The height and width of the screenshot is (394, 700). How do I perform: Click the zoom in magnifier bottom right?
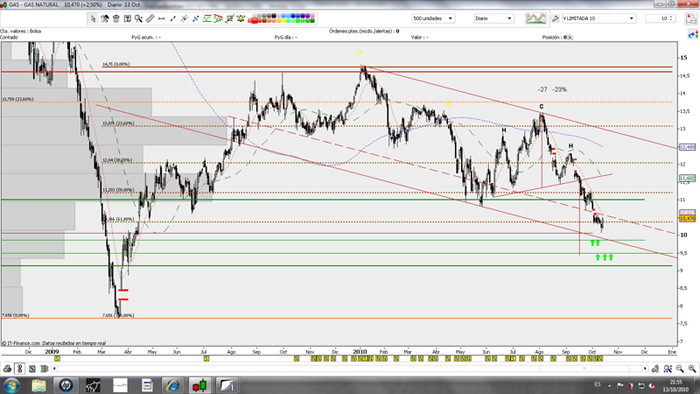(x=692, y=369)
